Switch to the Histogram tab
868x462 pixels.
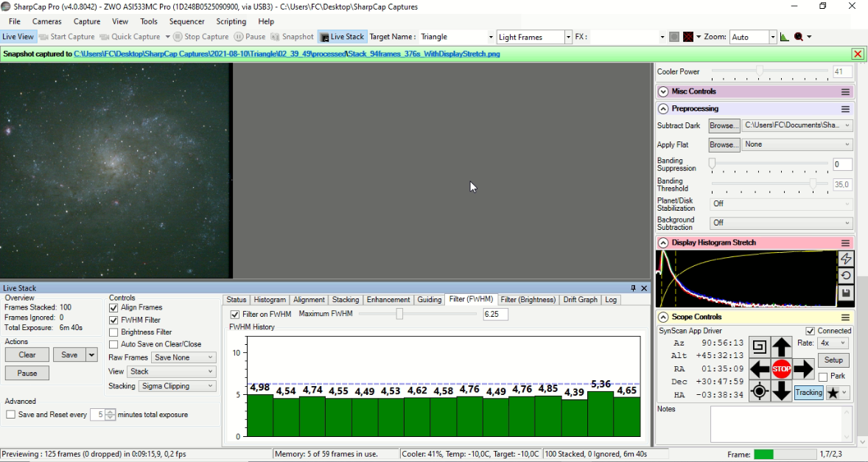click(x=270, y=300)
